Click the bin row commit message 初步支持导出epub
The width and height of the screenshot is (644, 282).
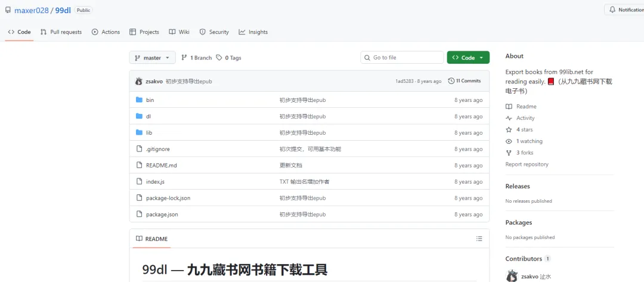point(303,100)
